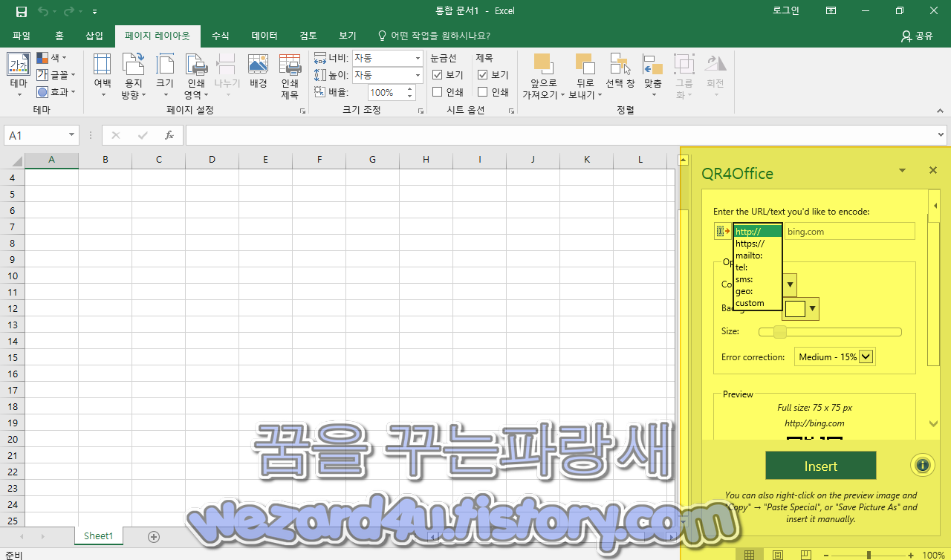Switch to Page Layout view in status bar
951x560 pixels.
point(777,555)
